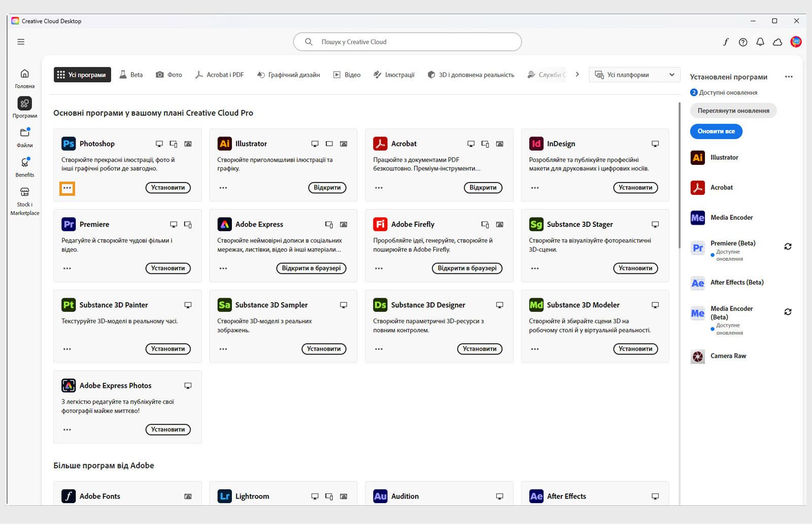Screen dimensions: 812x524
Task: Click the Adobe Firefly icon
Action: click(380, 224)
